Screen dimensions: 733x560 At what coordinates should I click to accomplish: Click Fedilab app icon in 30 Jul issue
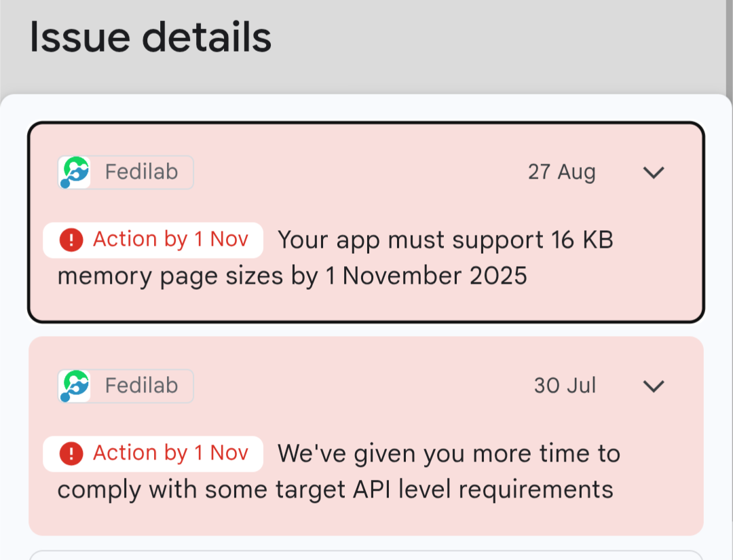point(74,386)
